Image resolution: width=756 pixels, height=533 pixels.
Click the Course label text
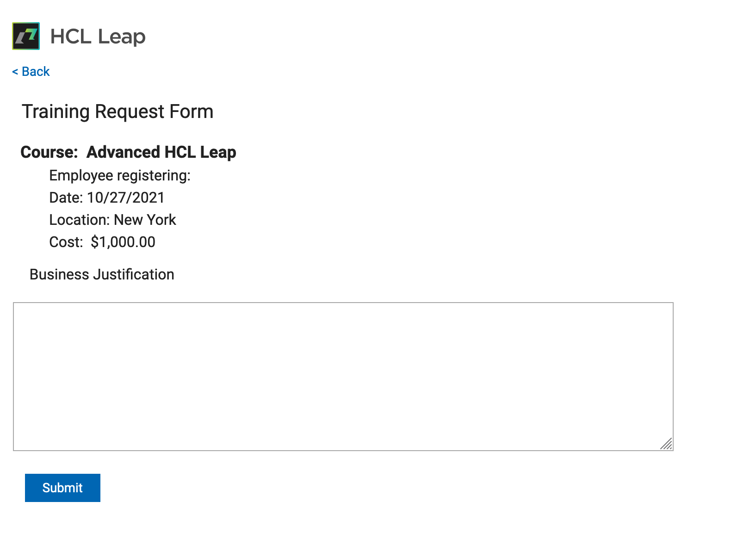(50, 152)
